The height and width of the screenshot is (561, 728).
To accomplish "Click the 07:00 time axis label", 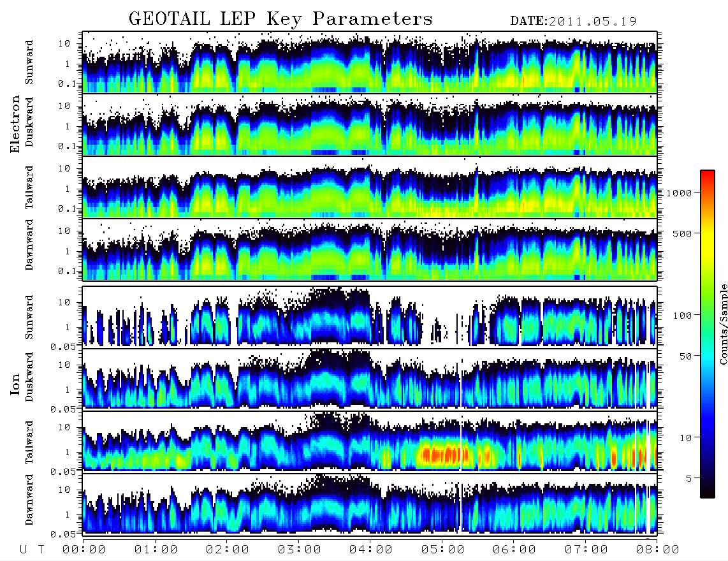I will click(586, 550).
